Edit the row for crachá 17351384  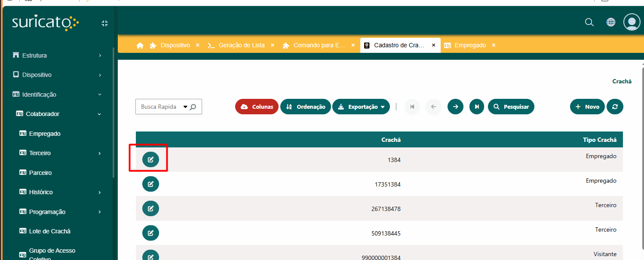(150, 184)
